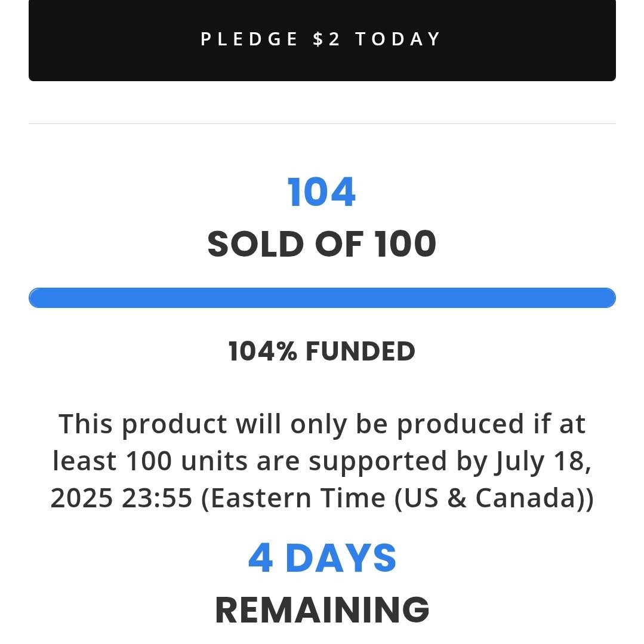Click the 104% FUNDED label
The image size is (644, 644).
point(322,351)
